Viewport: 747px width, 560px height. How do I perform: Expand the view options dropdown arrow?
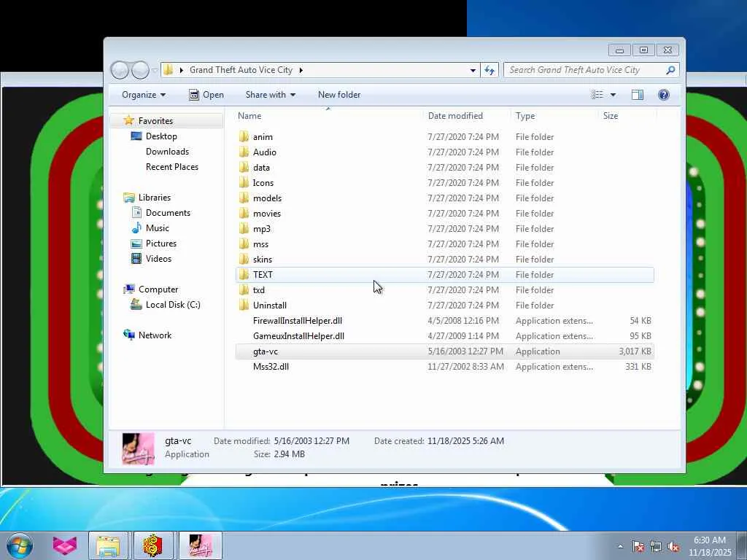[x=613, y=95]
